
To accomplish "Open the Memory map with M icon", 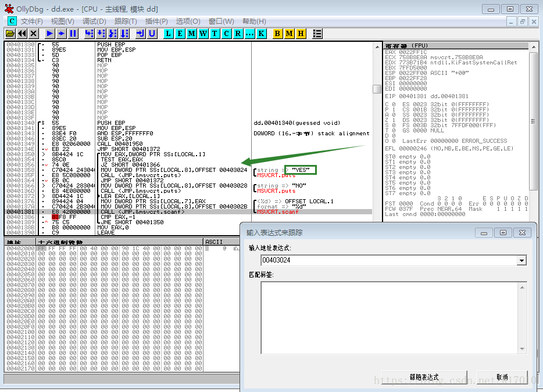I will 191,34.
